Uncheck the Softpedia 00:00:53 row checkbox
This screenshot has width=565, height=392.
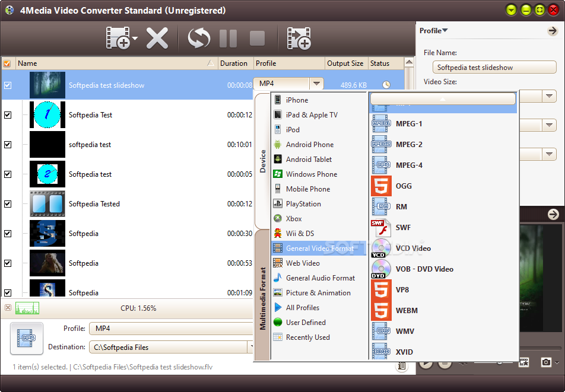8,263
